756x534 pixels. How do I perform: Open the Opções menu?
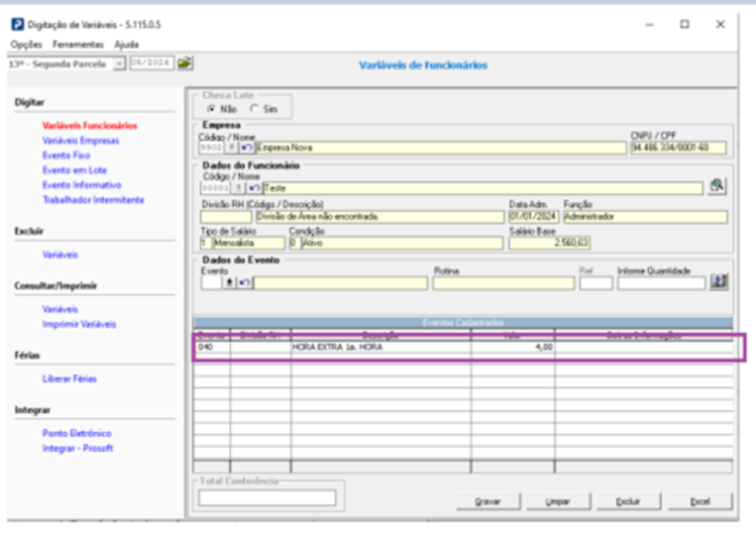click(x=26, y=45)
